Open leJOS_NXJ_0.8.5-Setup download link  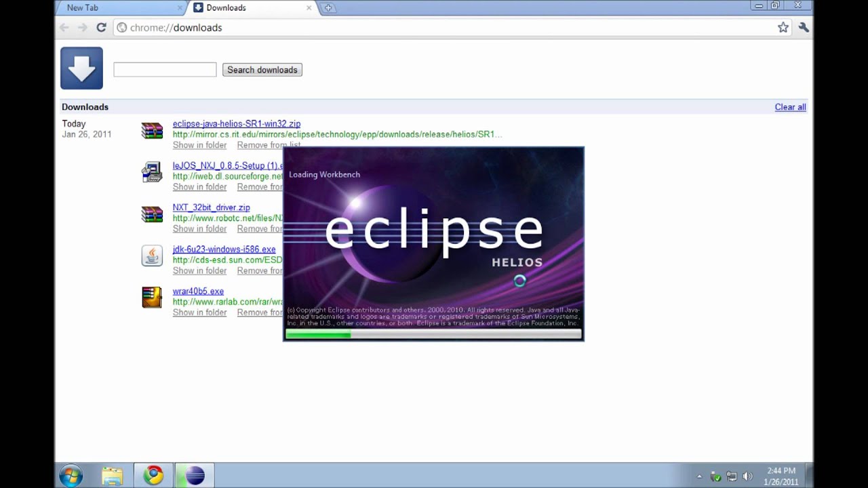[228, 165]
